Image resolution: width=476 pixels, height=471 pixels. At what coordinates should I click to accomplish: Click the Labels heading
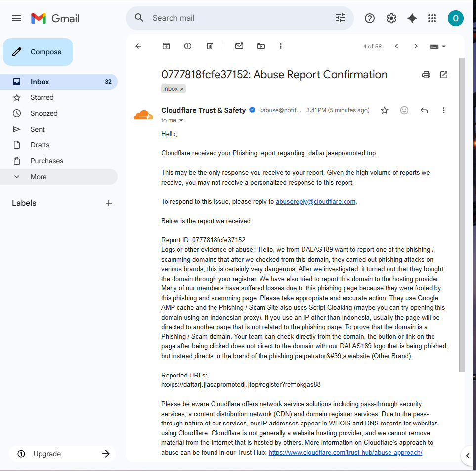[x=24, y=203]
